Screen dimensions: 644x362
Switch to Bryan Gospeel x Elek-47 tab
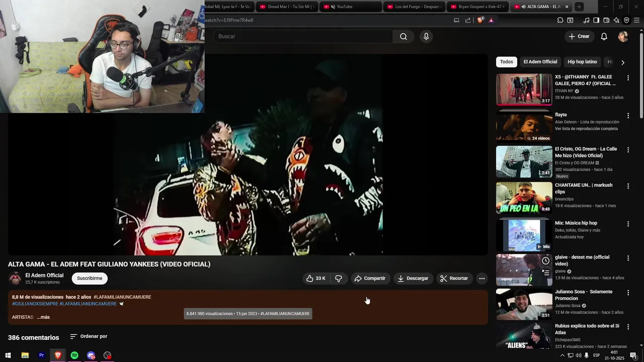coord(477,7)
